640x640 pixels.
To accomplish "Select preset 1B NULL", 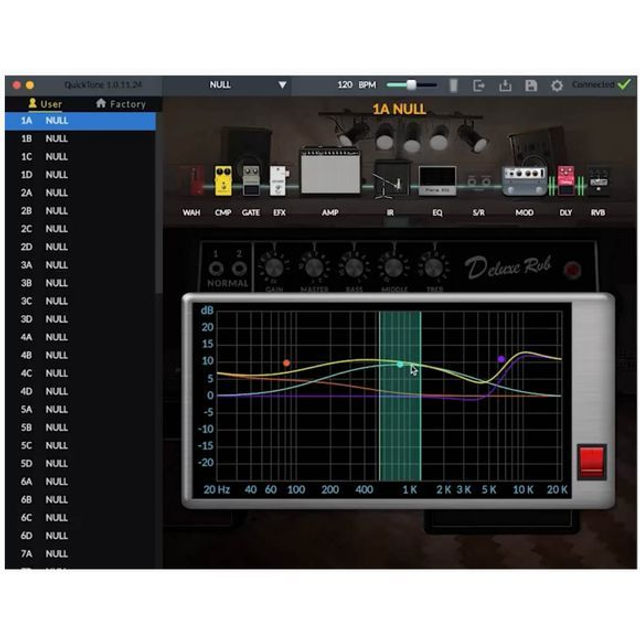I will [x=80, y=139].
